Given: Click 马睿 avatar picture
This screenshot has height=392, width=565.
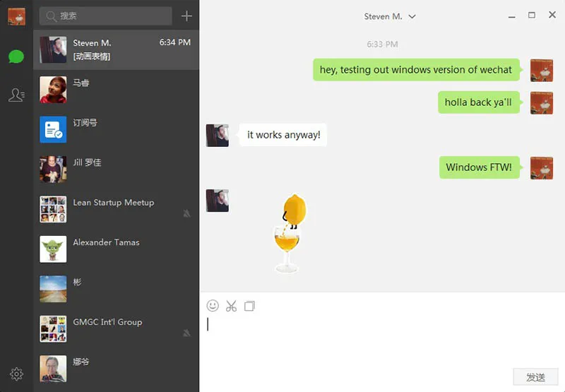Looking at the screenshot, I should coord(53,90).
